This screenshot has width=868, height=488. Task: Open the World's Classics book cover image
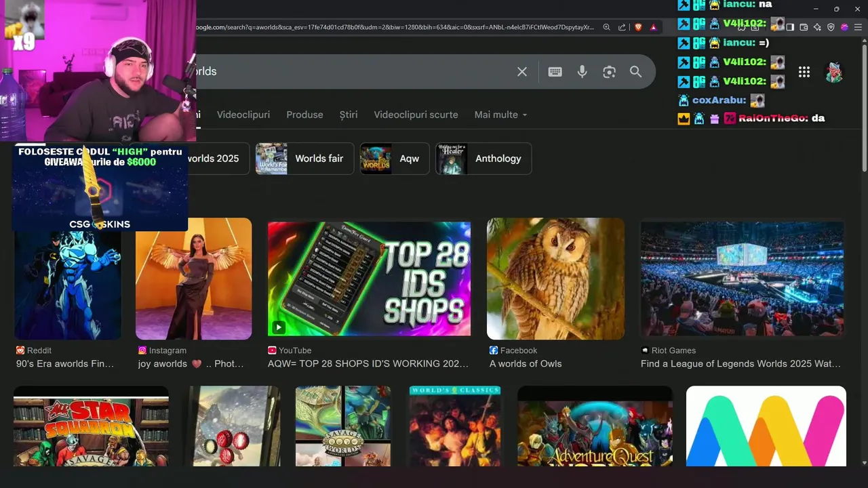click(455, 426)
